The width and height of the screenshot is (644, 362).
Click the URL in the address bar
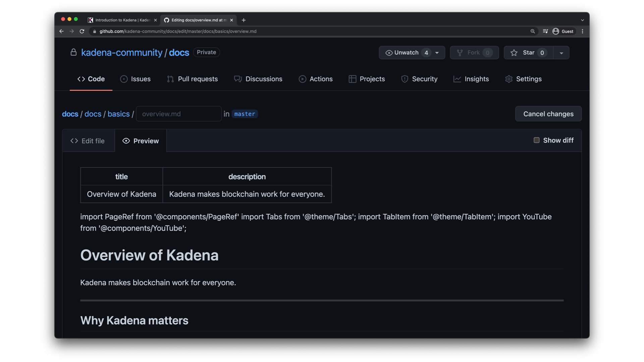pyautogui.click(x=178, y=31)
